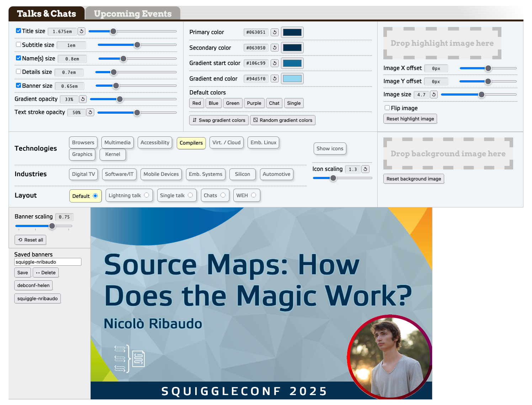Reset the Text stroke opacity value

click(x=90, y=112)
